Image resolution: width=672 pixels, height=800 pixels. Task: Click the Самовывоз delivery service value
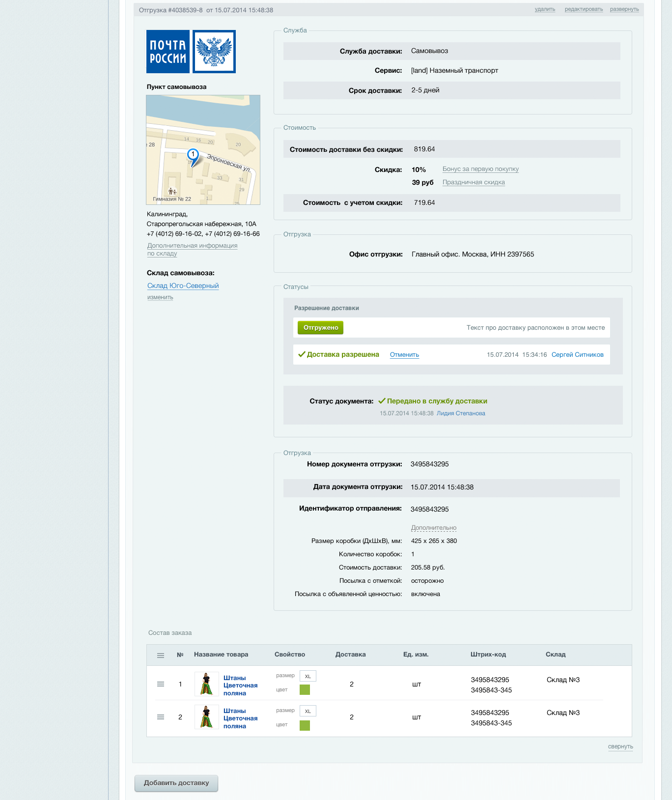429,51
